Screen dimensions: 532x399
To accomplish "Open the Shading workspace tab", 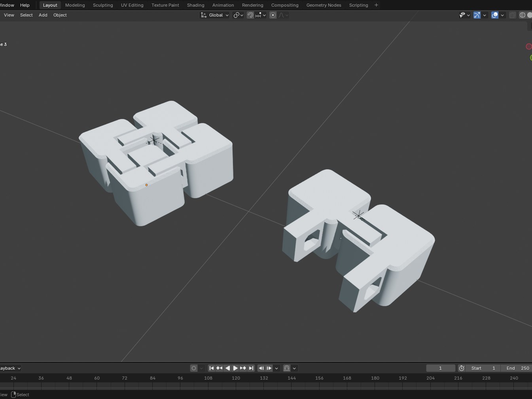I will (196, 5).
